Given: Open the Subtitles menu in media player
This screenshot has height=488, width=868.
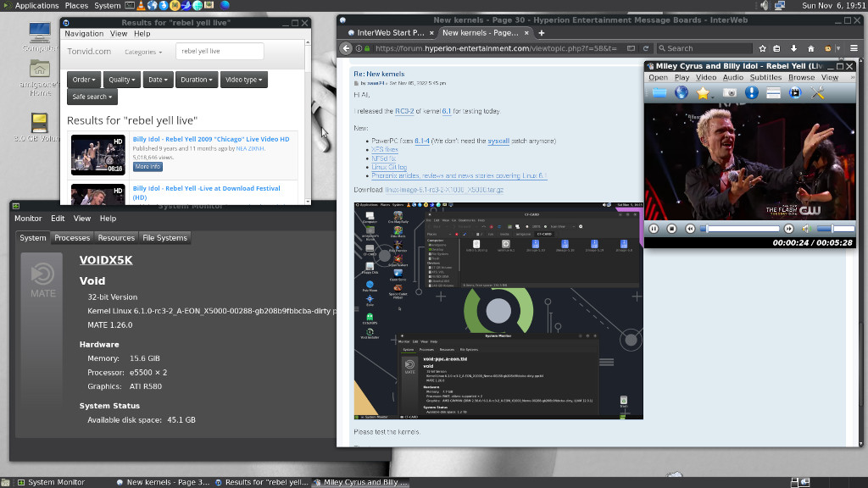Looking at the screenshot, I should (x=765, y=77).
